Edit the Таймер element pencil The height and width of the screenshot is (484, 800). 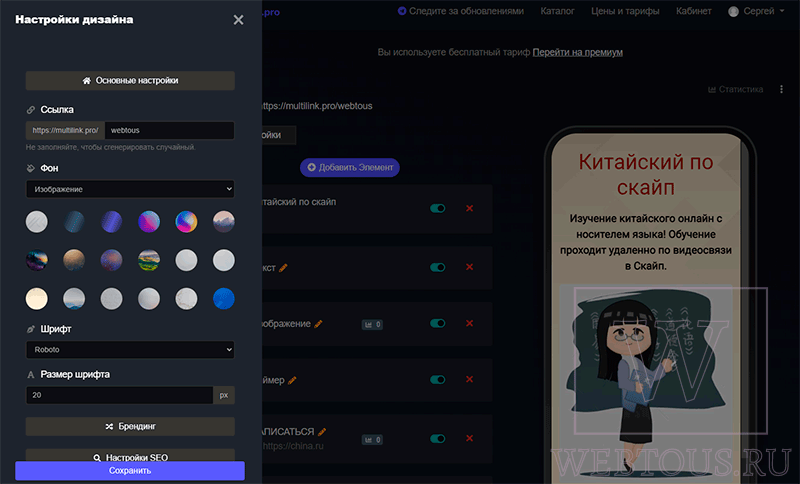(x=292, y=380)
